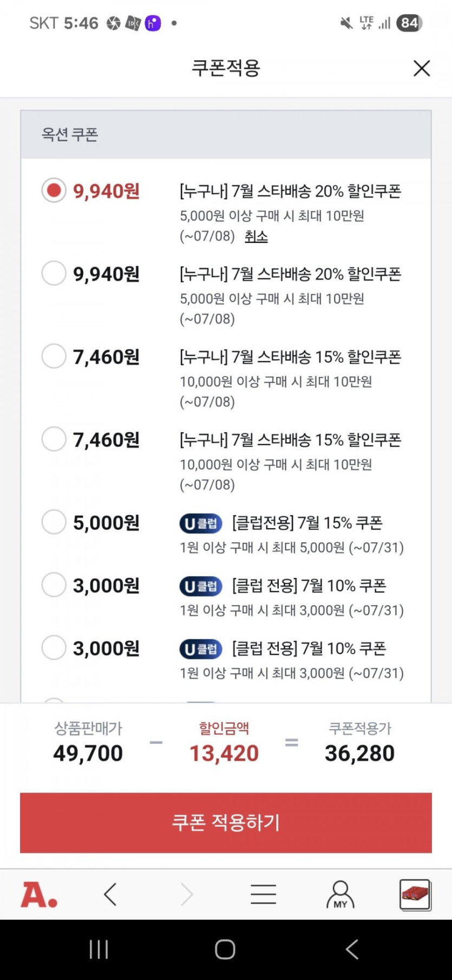The width and height of the screenshot is (452, 980).
Task: Go back with browser left arrow
Action: (110, 894)
